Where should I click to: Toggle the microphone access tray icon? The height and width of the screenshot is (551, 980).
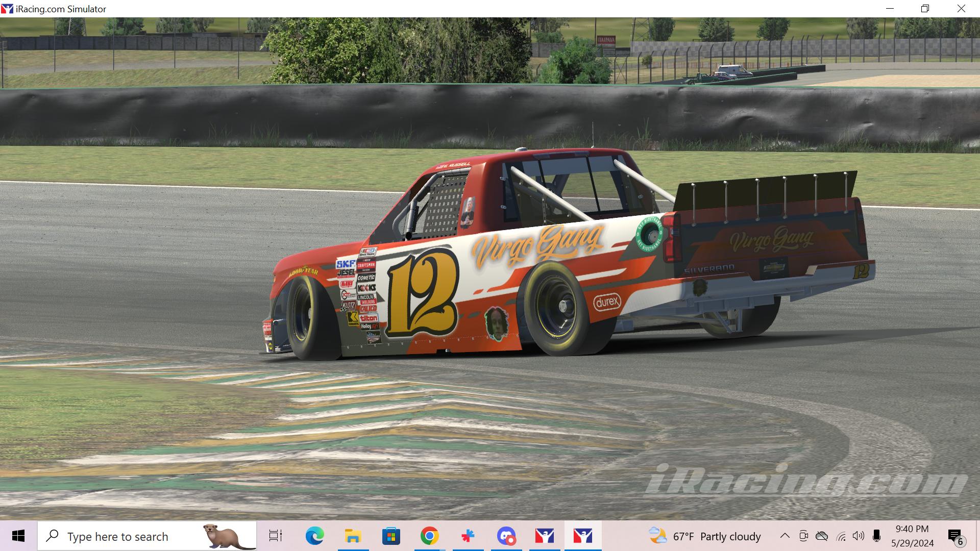876,536
